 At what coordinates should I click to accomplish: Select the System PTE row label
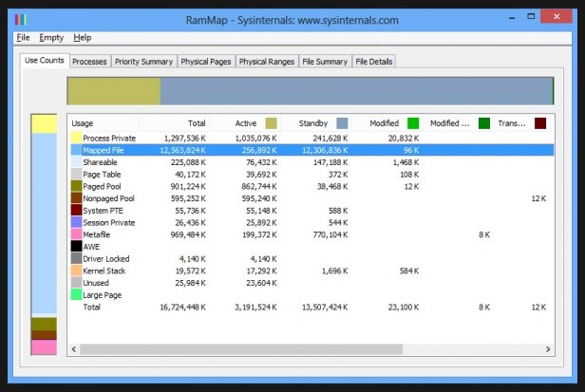tap(103, 211)
